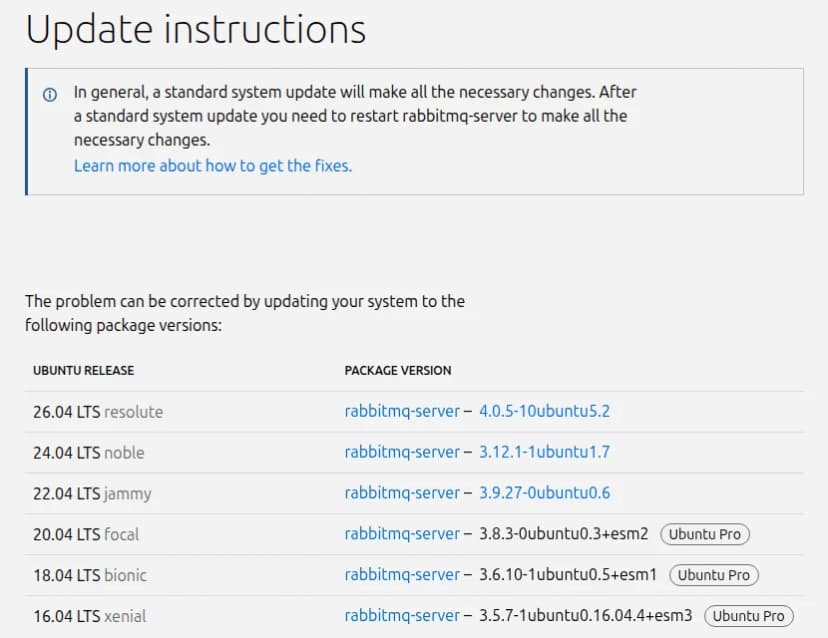
Task: Open version 4.0.5-10ubuntu5.2 link
Action: tap(544, 411)
